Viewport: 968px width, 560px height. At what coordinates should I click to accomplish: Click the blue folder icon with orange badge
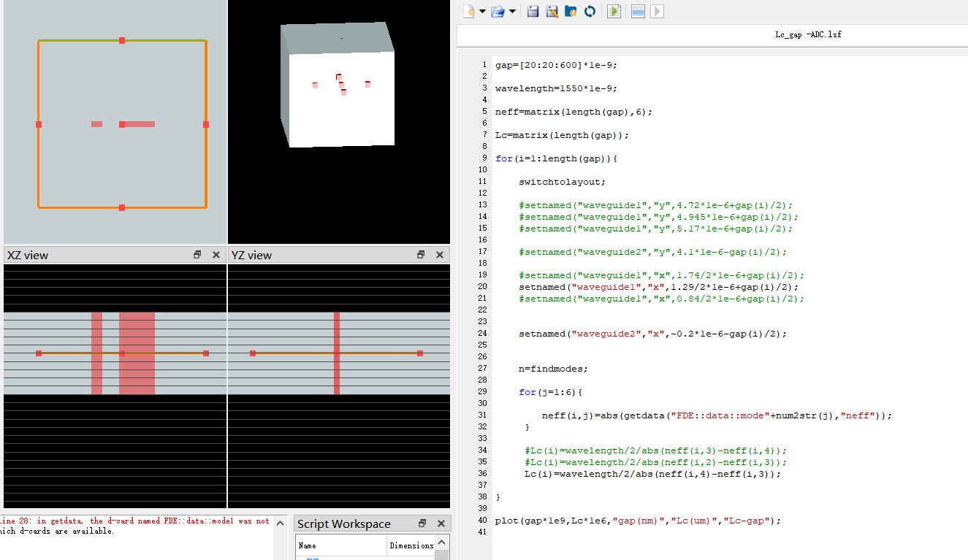click(571, 11)
